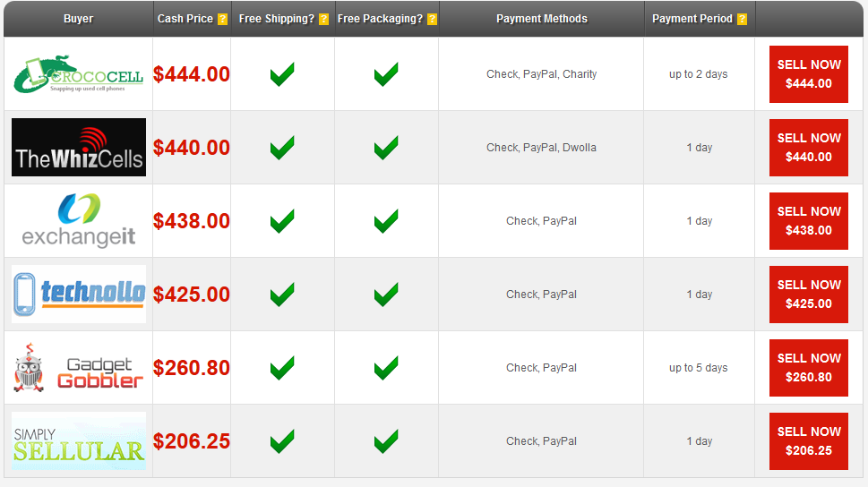This screenshot has height=487, width=868.
Task: Click 'Check, PayPal' in the exchangeit row
Action: pyautogui.click(x=541, y=221)
